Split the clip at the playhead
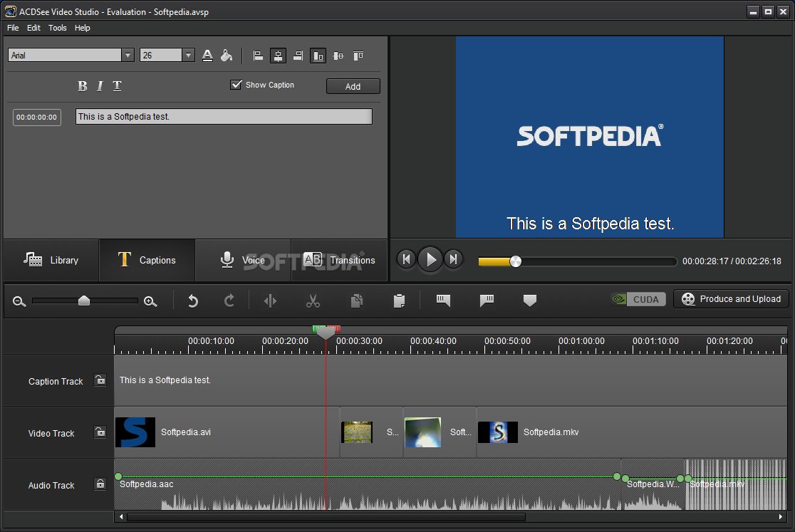This screenshot has width=795, height=532. click(x=270, y=301)
